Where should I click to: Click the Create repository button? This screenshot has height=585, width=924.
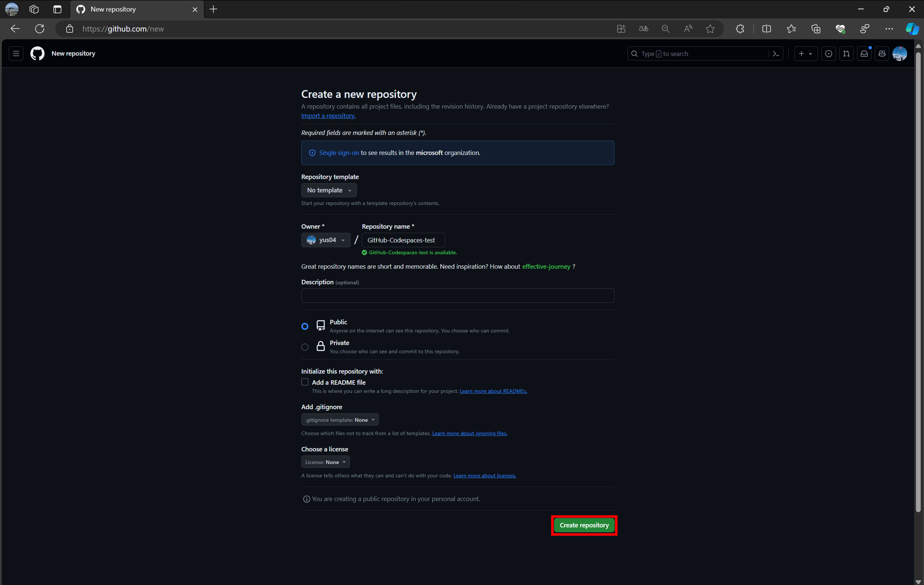click(584, 525)
